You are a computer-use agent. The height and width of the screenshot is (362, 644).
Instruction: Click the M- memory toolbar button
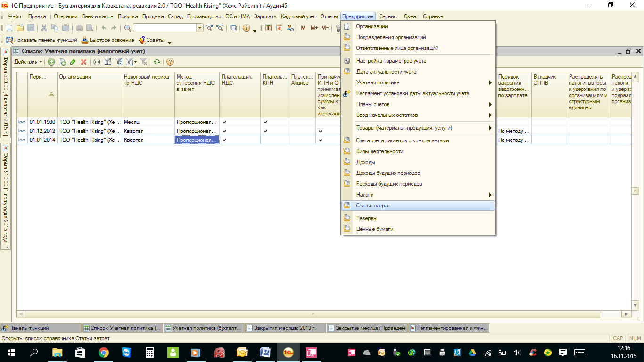[x=325, y=28]
